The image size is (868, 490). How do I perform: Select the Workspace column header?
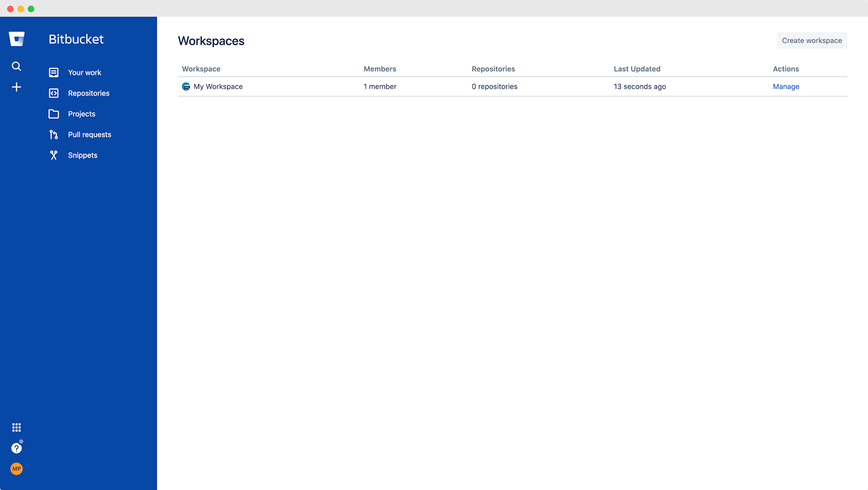point(201,69)
